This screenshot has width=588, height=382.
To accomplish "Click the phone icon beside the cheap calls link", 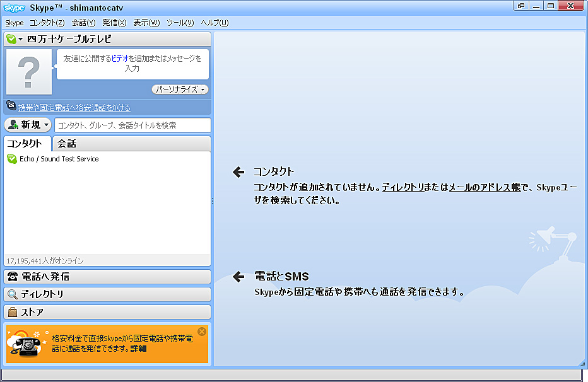I will [x=11, y=106].
